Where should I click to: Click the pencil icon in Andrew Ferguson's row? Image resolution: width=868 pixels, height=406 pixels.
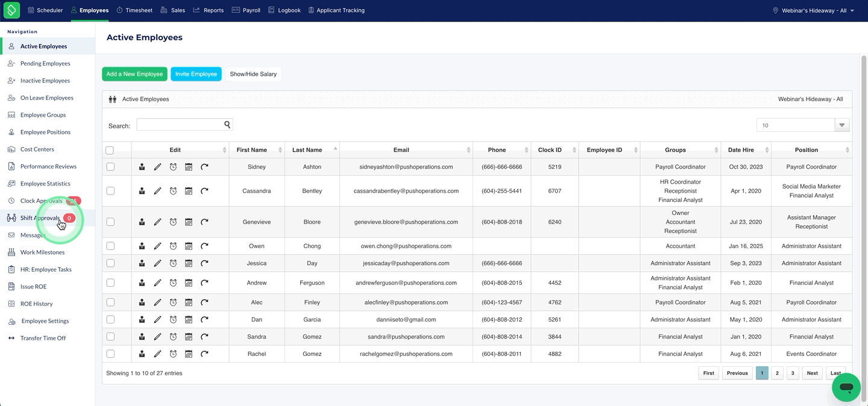[x=157, y=283]
